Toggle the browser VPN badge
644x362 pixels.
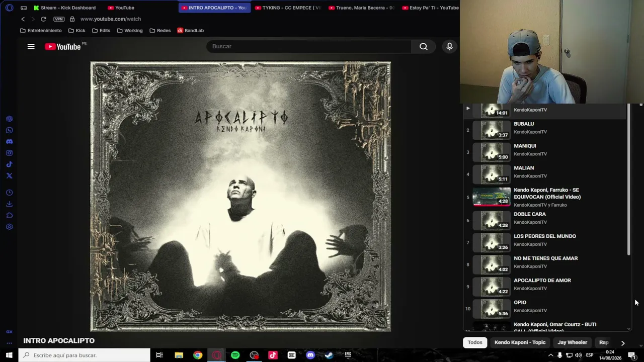(59, 19)
